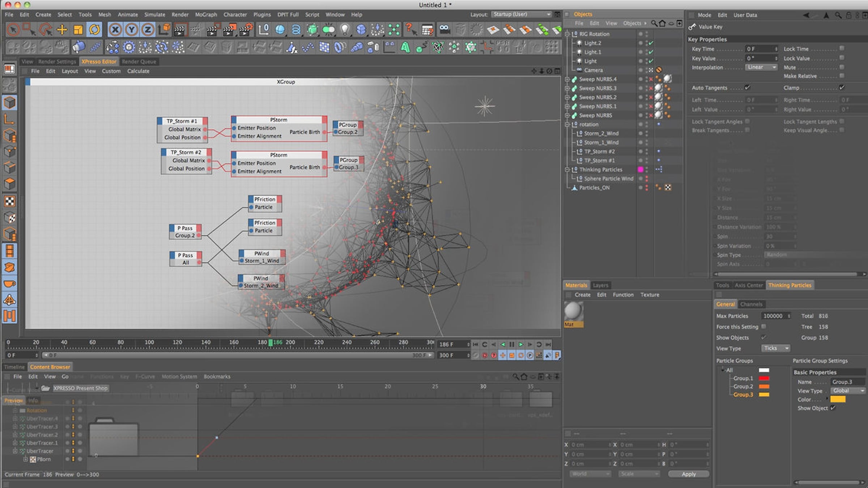This screenshot has height=488, width=868.
Task: Jump to the start of the animation
Action: (476, 344)
